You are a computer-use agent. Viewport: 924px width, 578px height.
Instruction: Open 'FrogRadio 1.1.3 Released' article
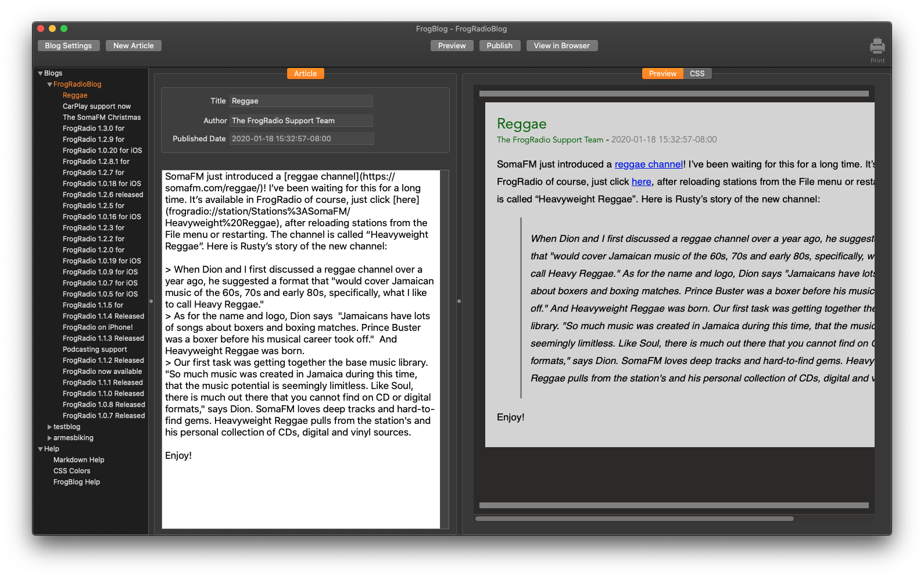[103, 338]
